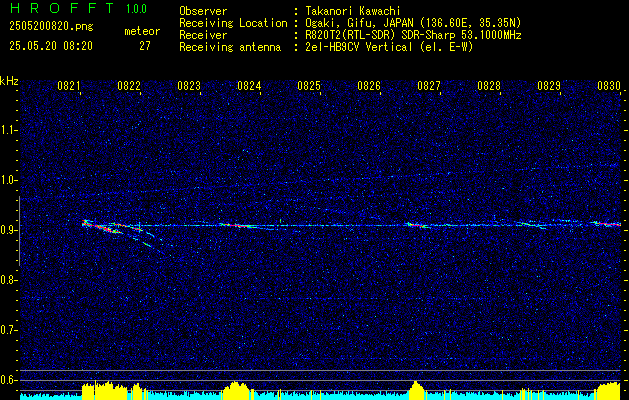Screen dimensions: 629x400
Task: Click the 0830 time marker
Action: tap(609, 86)
